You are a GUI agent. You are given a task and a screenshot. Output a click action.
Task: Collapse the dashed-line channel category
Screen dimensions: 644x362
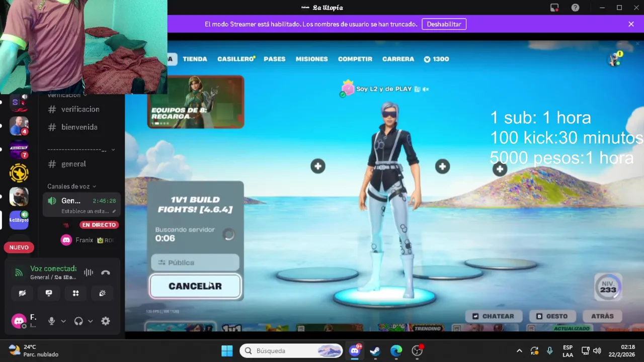click(x=81, y=150)
